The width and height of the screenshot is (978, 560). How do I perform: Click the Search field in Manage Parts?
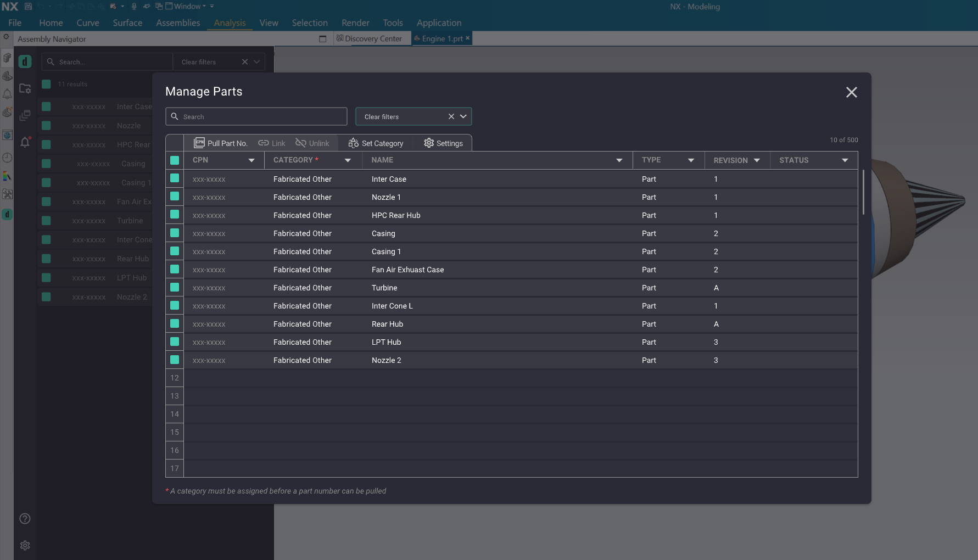[x=256, y=116]
